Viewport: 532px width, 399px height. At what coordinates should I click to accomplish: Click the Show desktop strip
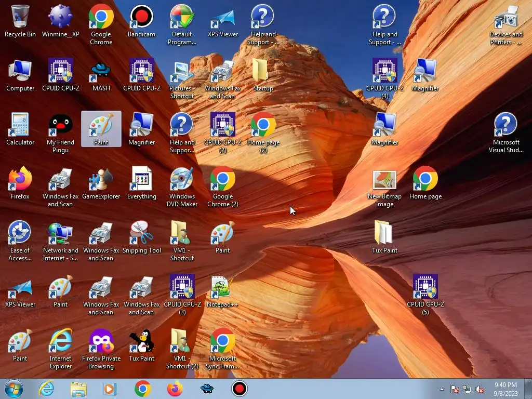point(528,389)
